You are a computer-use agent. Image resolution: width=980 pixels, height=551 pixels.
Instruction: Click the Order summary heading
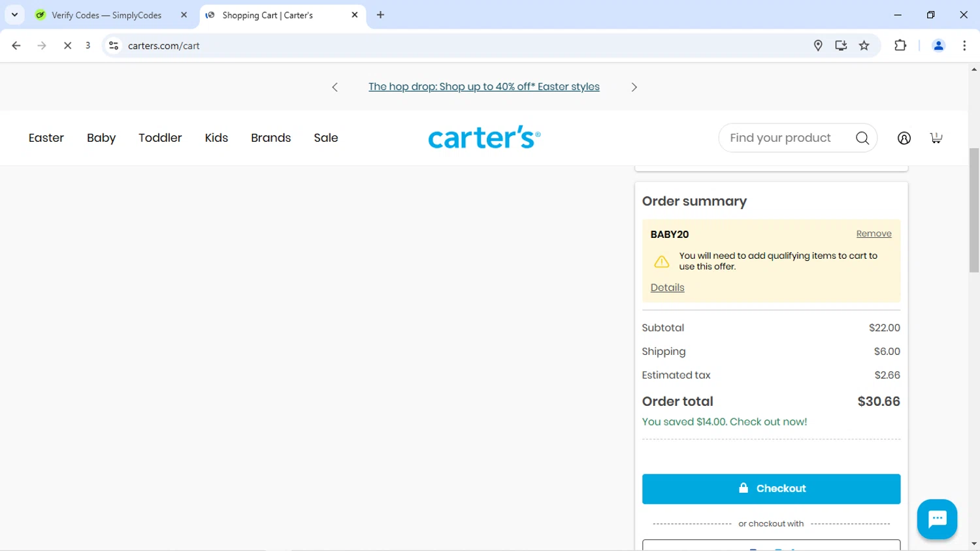694,201
